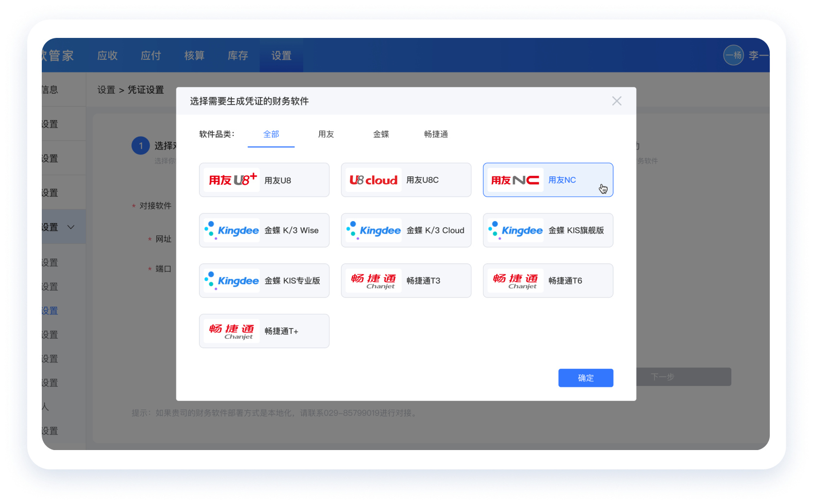Click Kingdee logo of 金蝶 K/3 Cloud

[373, 230]
